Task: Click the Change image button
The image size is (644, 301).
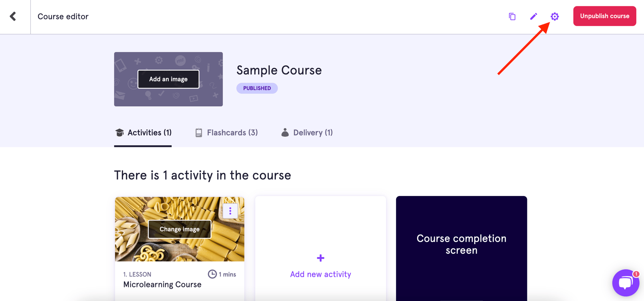Action: pyautogui.click(x=179, y=229)
